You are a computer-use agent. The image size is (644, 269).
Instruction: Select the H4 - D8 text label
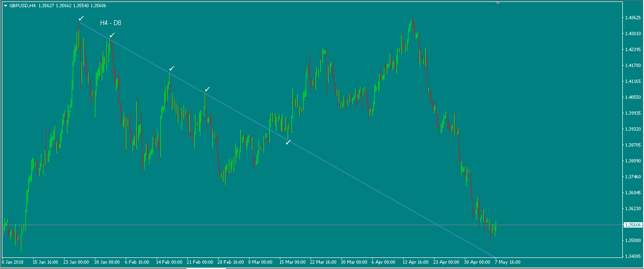tap(110, 23)
